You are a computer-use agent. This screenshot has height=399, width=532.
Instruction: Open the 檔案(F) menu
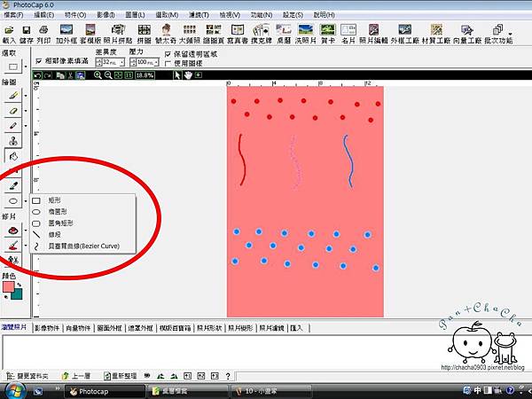coord(13,15)
